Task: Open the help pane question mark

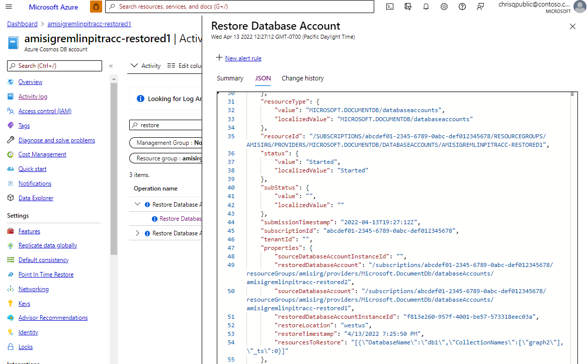Action: click(462, 7)
